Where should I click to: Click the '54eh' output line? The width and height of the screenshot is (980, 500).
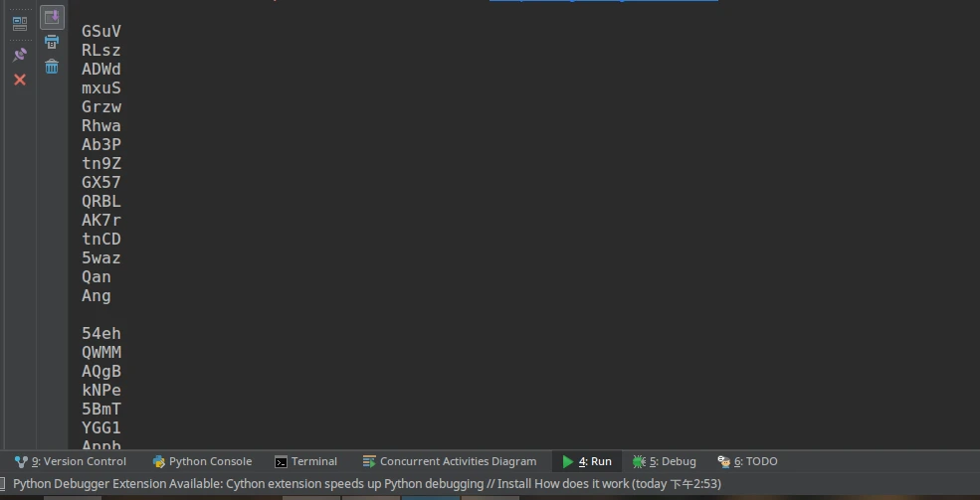(101, 334)
